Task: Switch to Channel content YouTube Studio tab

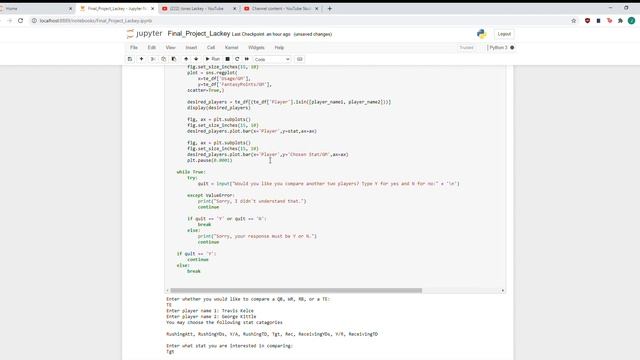Action: [280, 9]
